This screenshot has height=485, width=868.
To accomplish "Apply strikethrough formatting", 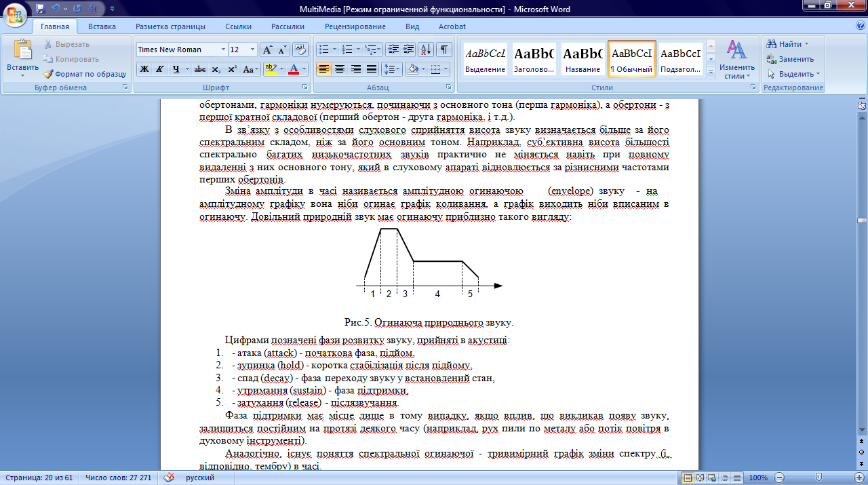I will tap(199, 69).
